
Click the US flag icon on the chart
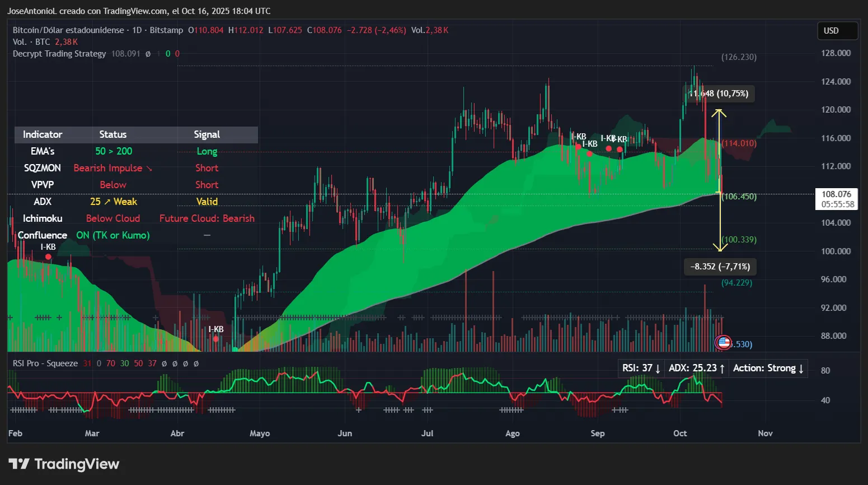coord(722,342)
